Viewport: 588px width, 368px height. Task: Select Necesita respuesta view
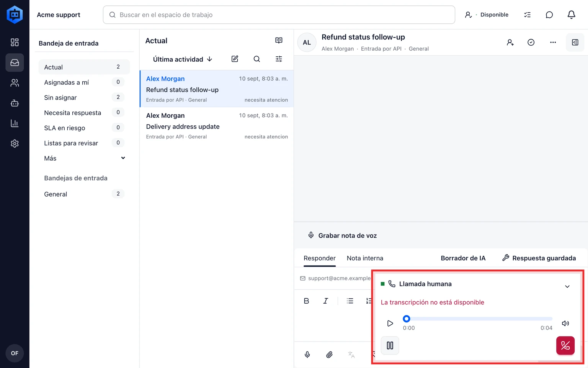[84, 113]
